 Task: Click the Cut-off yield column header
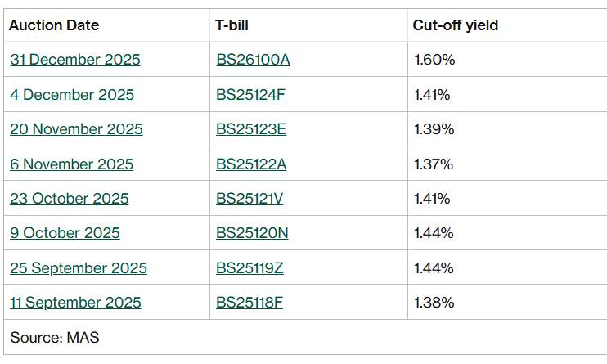point(456,25)
